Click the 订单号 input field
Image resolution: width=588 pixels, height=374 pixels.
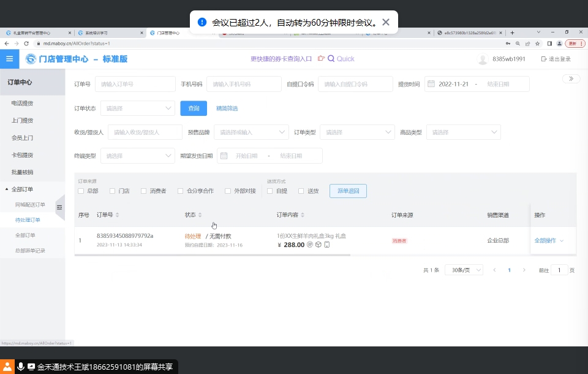[x=135, y=84]
